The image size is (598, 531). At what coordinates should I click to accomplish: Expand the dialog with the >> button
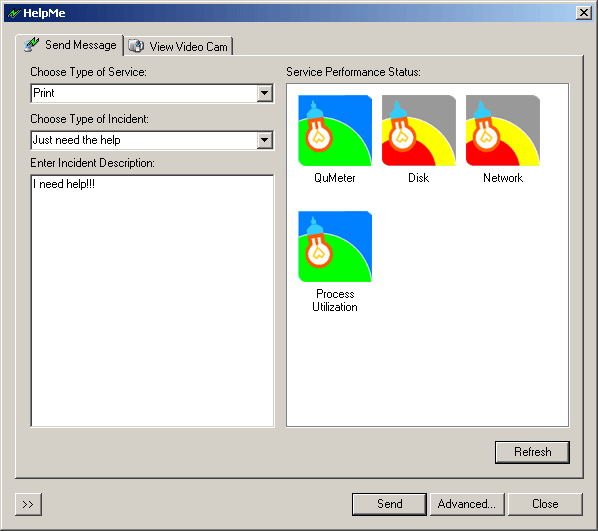(x=28, y=504)
